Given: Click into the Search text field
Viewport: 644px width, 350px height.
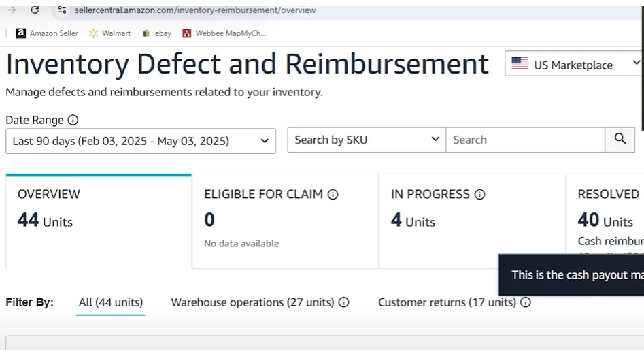Looking at the screenshot, I should [x=525, y=140].
